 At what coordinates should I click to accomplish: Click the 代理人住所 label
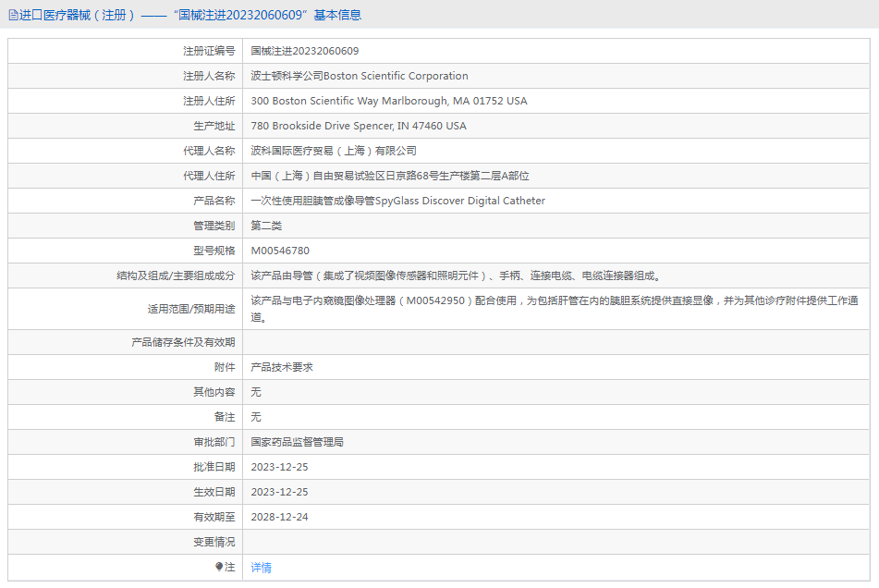click(x=209, y=176)
